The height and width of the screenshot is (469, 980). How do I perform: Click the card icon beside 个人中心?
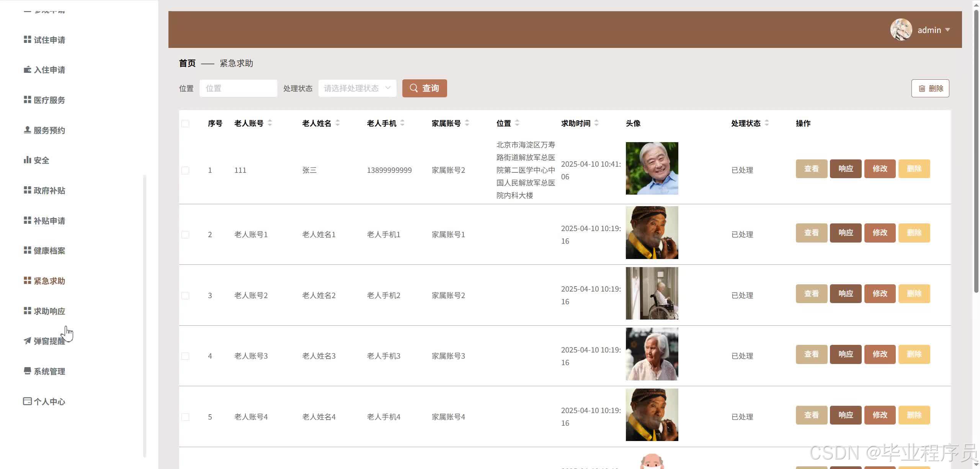(27, 401)
